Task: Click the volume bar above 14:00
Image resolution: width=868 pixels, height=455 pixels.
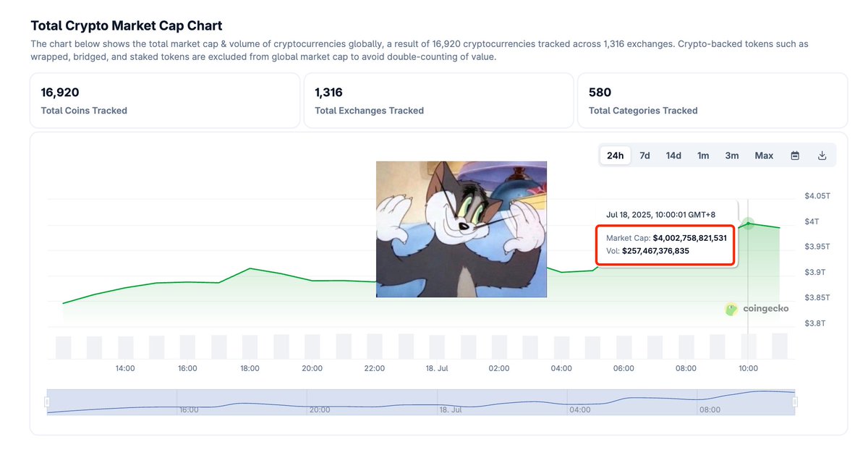Action: point(125,347)
